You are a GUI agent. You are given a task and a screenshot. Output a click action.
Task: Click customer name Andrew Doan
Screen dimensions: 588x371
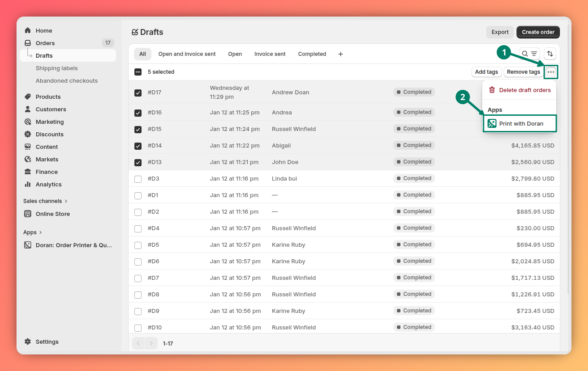click(x=291, y=92)
